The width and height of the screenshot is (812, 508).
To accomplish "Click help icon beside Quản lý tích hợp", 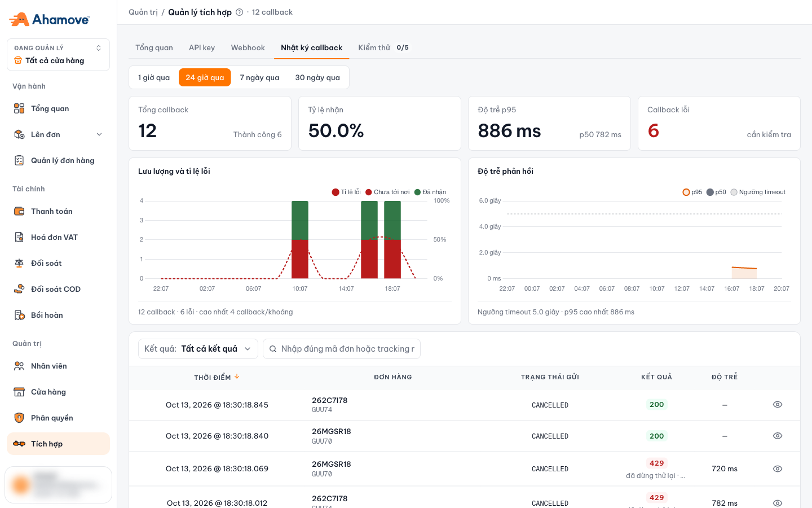I will (239, 12).
